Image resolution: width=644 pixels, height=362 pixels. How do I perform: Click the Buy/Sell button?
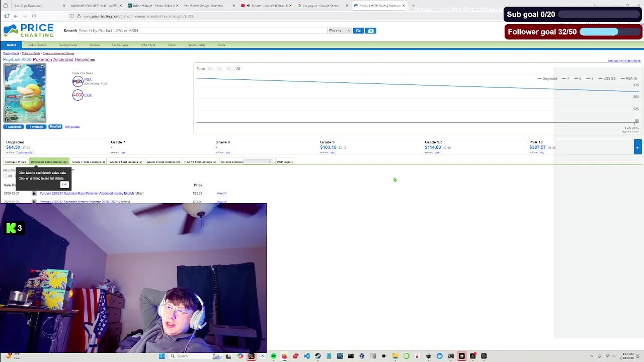point(55,127)
